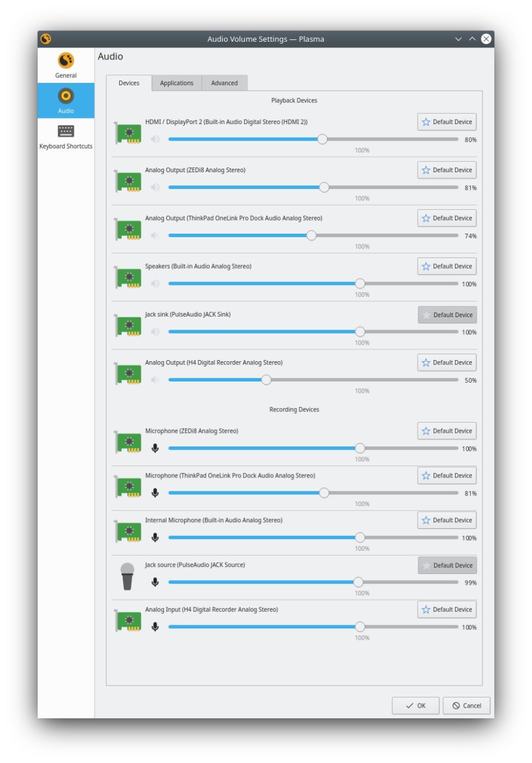Image resolution: width=532 pixels, height=763 pixels.
Task: Click the ZEDi8 Analog Output volume slider
Action: 313,188
